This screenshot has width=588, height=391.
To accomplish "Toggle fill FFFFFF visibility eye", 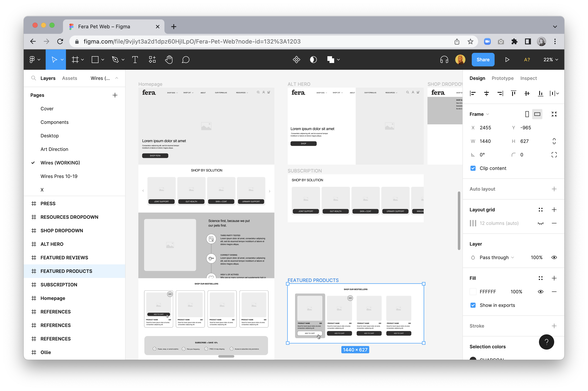I will click(x=540, y=291).
